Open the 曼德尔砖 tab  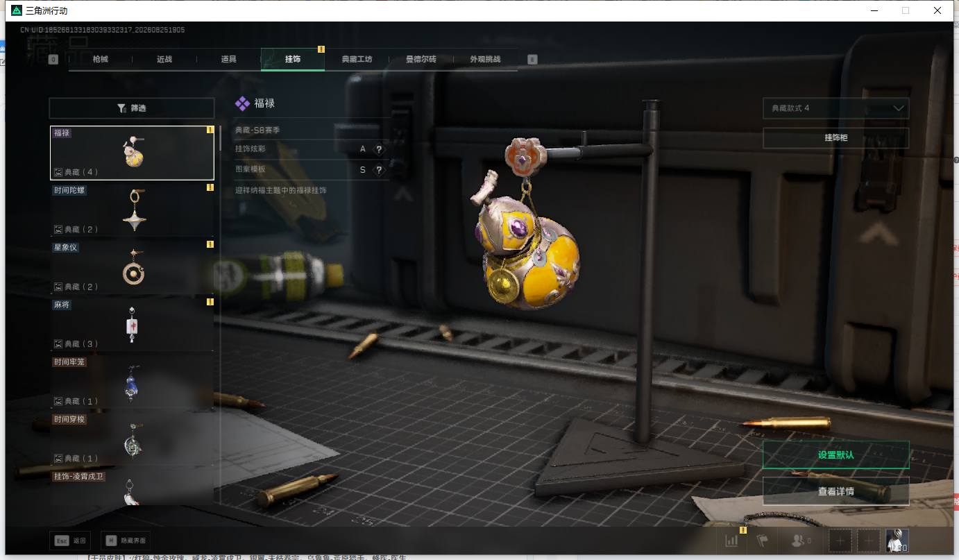[421, 59]
